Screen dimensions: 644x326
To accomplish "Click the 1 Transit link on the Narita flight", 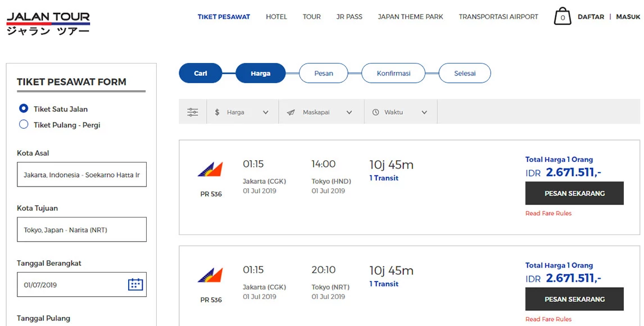I will [x=384, y=284].
